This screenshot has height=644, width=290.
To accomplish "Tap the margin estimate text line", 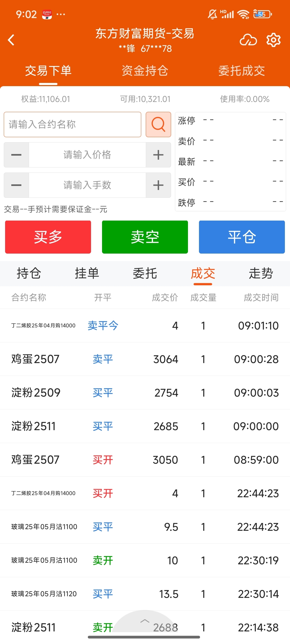I will point(56,209).
